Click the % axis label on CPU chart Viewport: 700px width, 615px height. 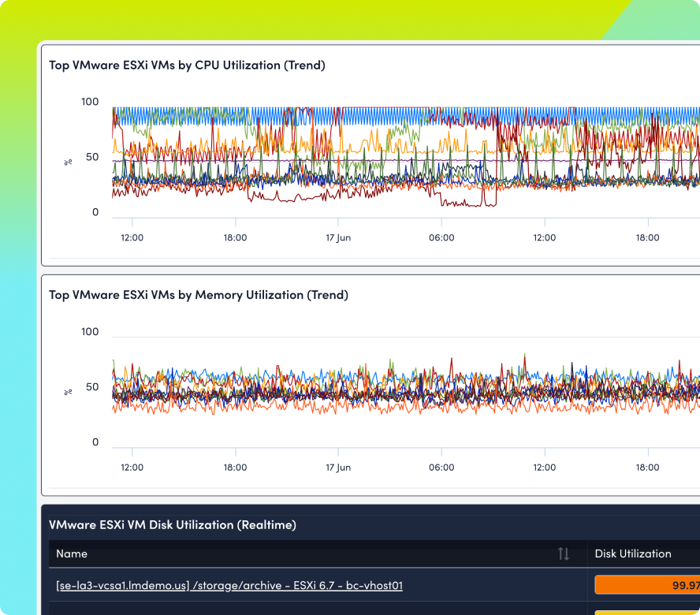(x=69, y=162)
